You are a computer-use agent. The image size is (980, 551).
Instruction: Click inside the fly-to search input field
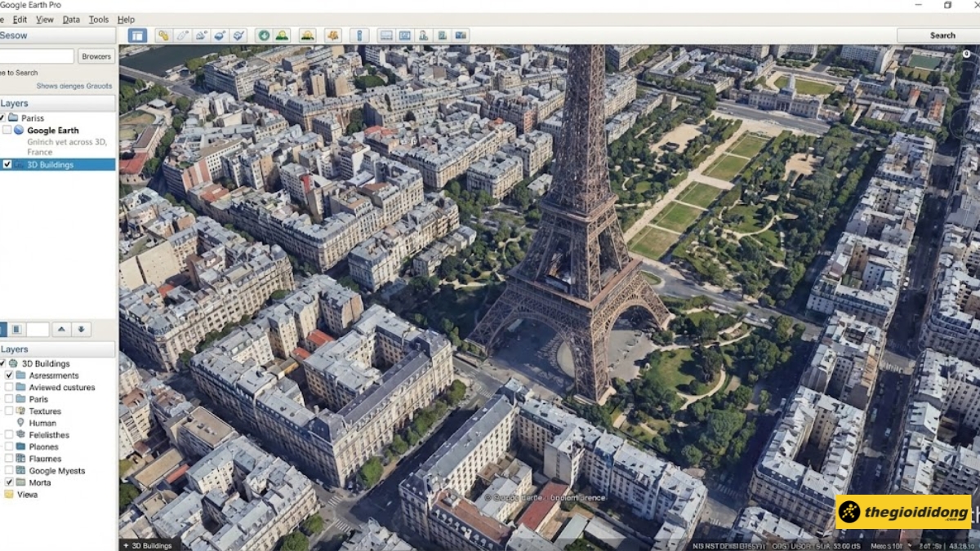click(37, 56)
